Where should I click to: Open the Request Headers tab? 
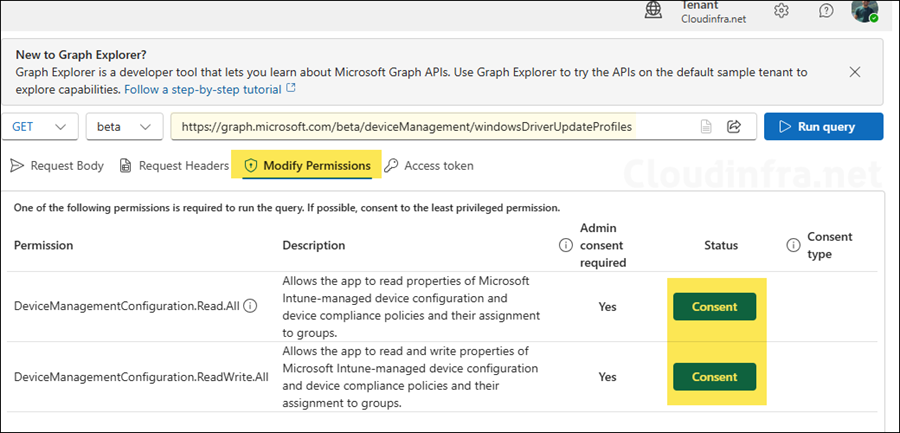click(174, 166)
